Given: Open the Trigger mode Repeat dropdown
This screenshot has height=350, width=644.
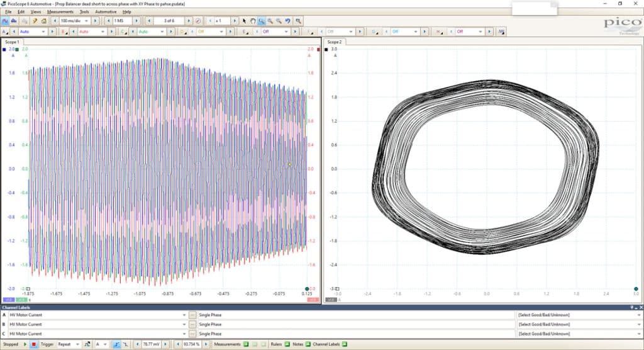Looking at the screenshot, I should (69, 344).
